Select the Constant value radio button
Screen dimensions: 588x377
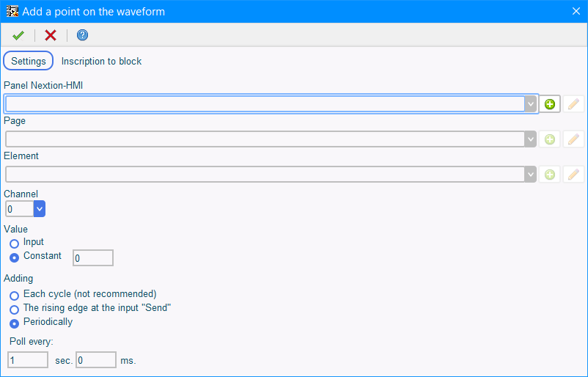14,257
